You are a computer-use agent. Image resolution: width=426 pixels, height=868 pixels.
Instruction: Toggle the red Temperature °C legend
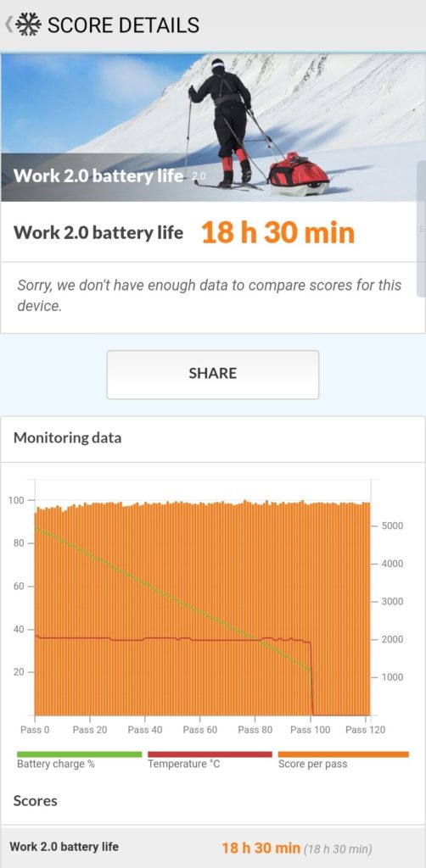[x=210, y=759]
